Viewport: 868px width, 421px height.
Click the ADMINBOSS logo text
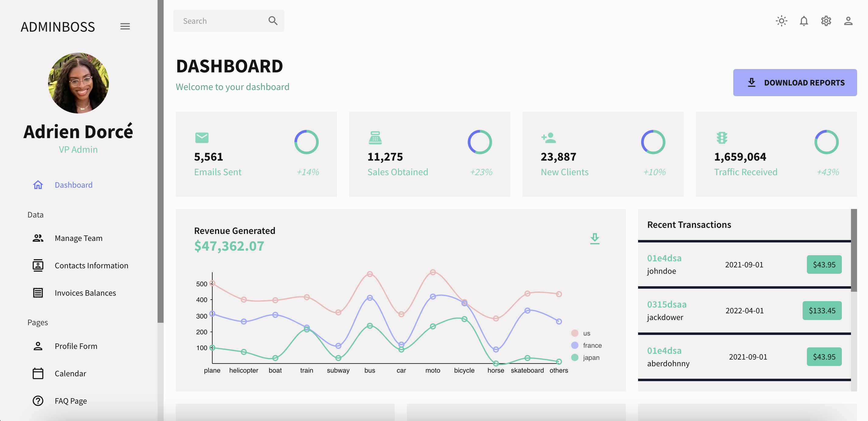pos(57,27)
